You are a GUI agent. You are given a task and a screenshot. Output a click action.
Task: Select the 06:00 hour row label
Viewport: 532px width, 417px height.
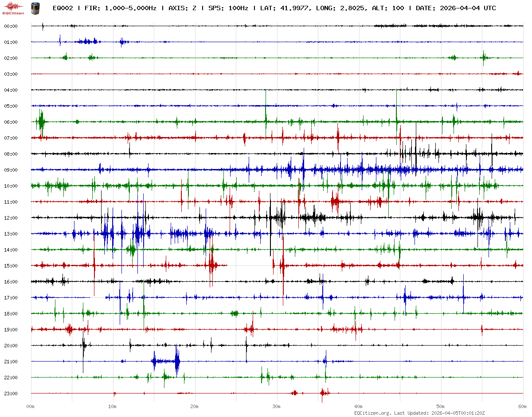11,122
